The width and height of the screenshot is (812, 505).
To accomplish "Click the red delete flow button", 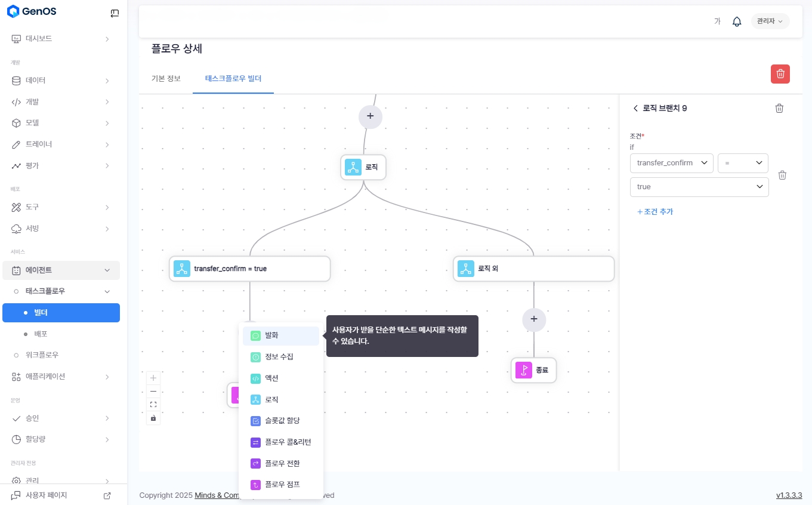I will (780, 74).
